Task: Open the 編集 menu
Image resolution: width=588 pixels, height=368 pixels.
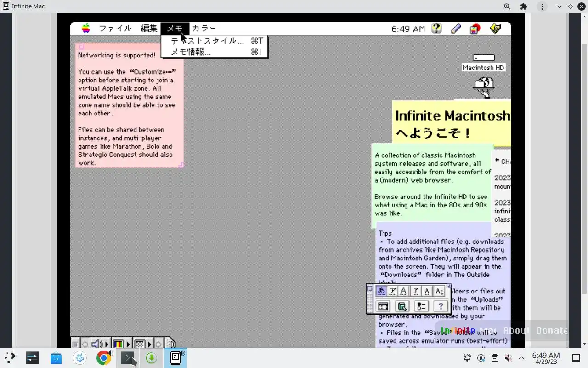Action: pos(149,29)
